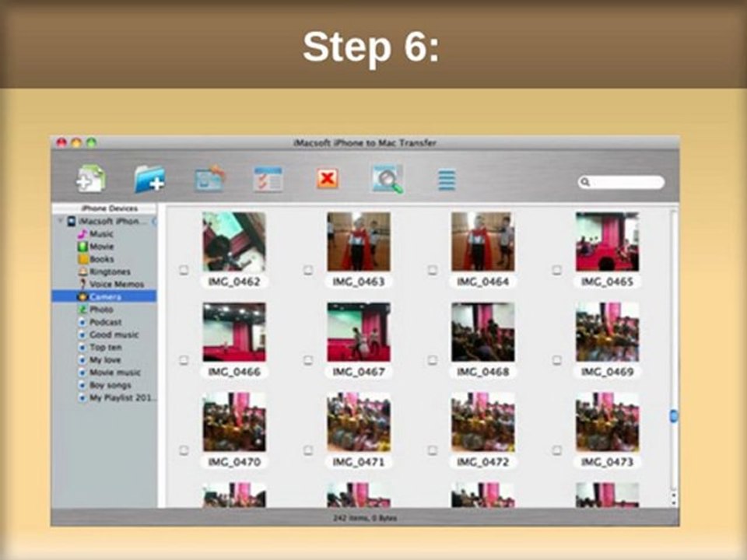Screen dimensions: 747x560
Task: Click the yellow minimize window button
Action: [76, 142]
